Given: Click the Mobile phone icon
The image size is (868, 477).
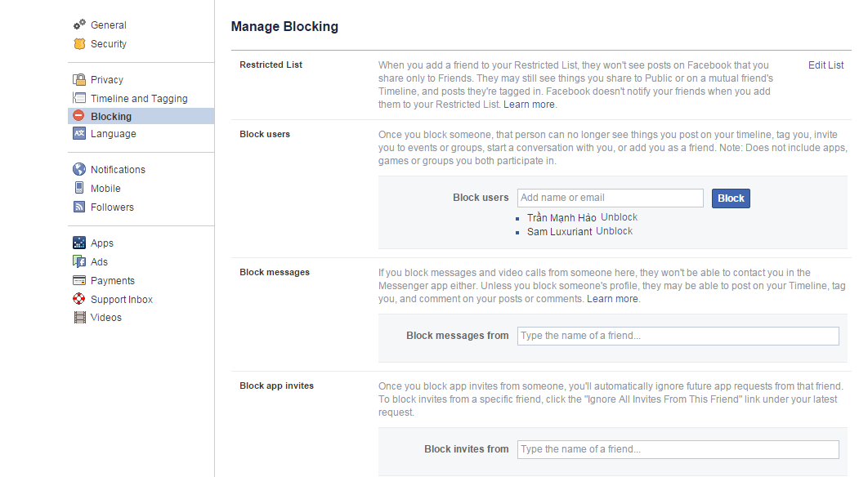Looking at the screenshot, I should 79,189.
